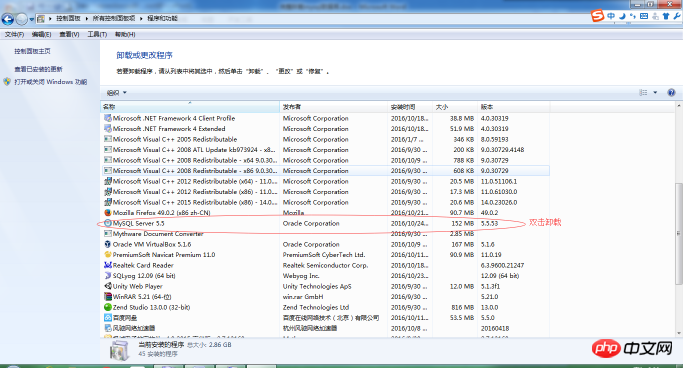Click the scrollbar up arrow of program list
Viewport: 683px width, 368px height.
(x=679, y=106)
